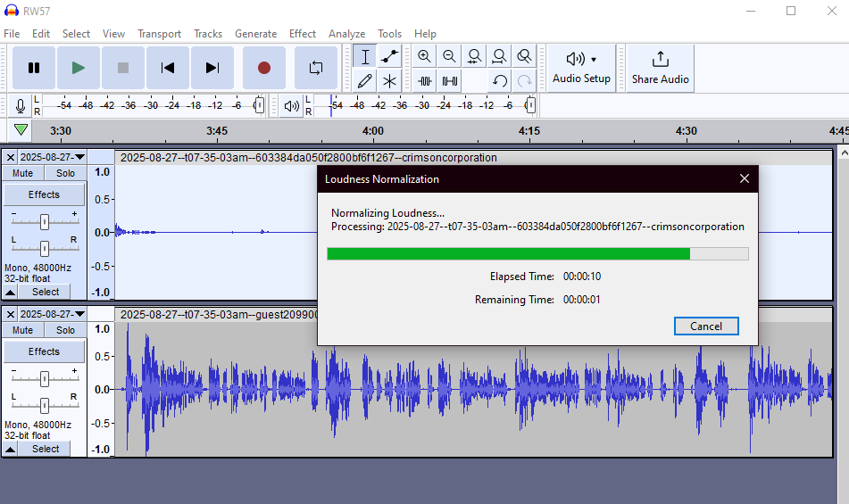Screen dimensions: 849x504
Task: Click Trim audio outside selection icon
Action: click(425, 81)
